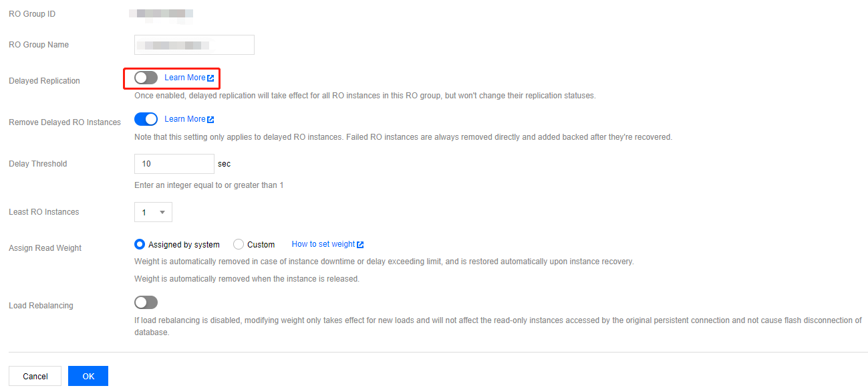The image size is (868, 392).
Task: Click the Delay Threshold input box
Action: pyautogui.click(x=174, y=164)
